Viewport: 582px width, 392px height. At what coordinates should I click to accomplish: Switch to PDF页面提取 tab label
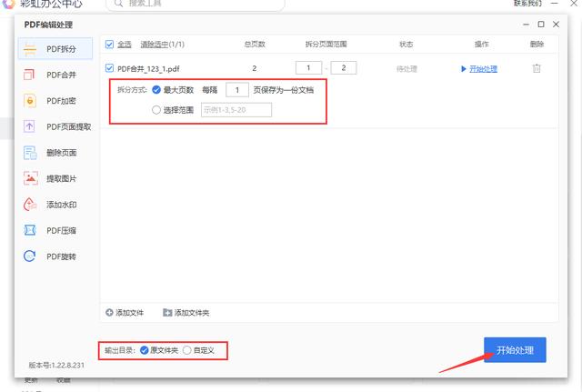pos(69,127)
